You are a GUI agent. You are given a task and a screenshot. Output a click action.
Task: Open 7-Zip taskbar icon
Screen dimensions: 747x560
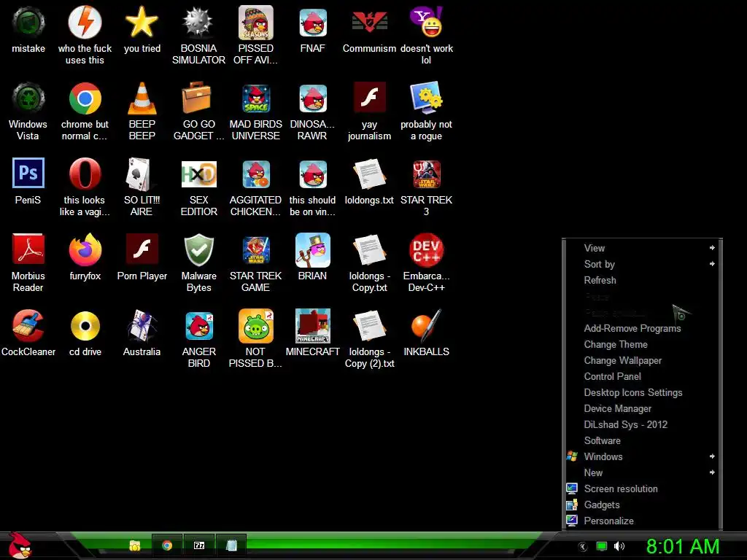click(199, 545)
